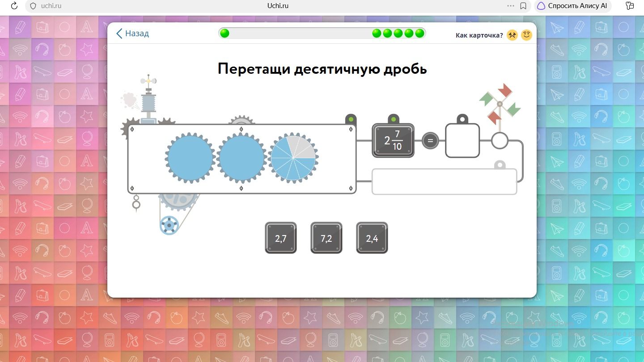This screenshot has height=362, width=644.
Task: Select the 2,7 answer tile
Action: tap(281, 238)
